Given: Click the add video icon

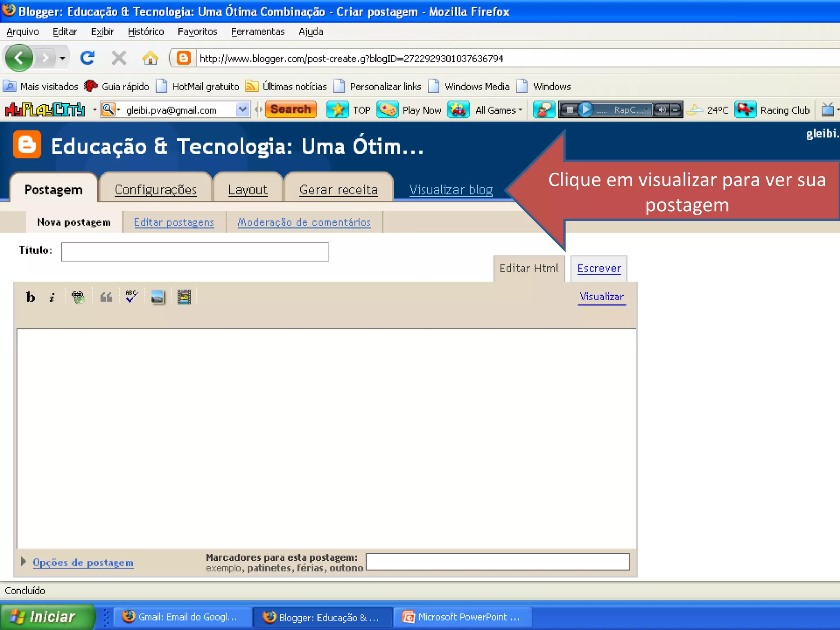Looking at the screenshot, I should click(x=184, y=297).
